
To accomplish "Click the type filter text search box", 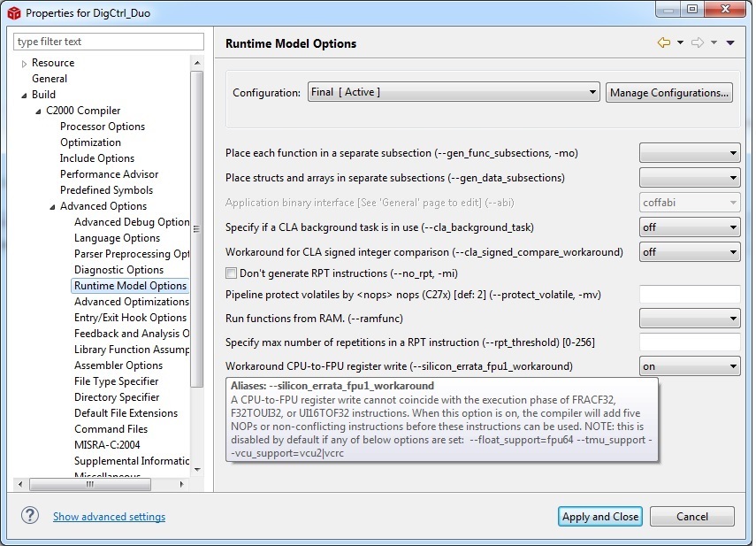I will (109, 42).
